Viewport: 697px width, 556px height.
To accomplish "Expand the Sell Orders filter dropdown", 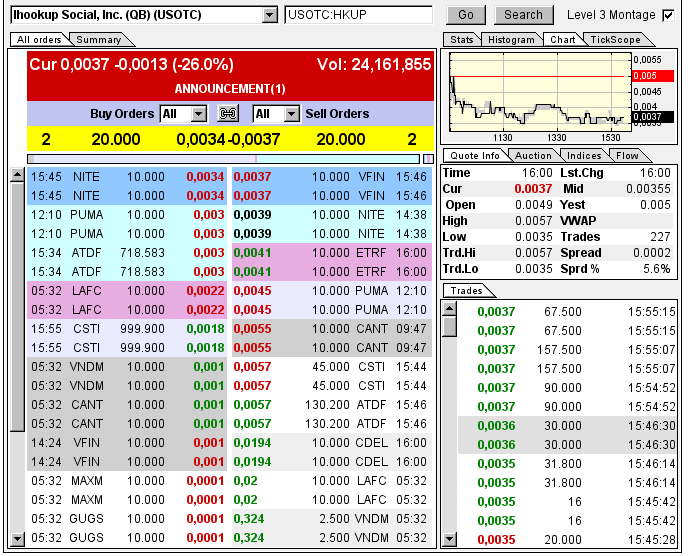I will 291,114.
